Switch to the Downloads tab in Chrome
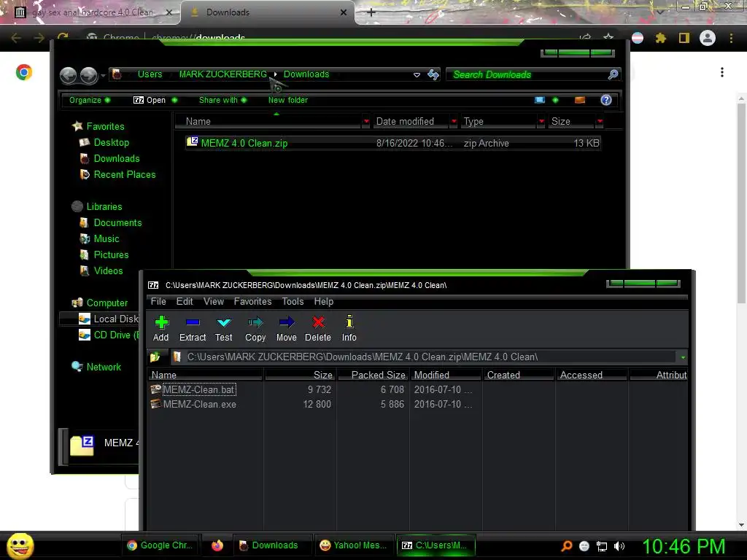The width and height of the screenshot is (747, 560). coord(267,12)
